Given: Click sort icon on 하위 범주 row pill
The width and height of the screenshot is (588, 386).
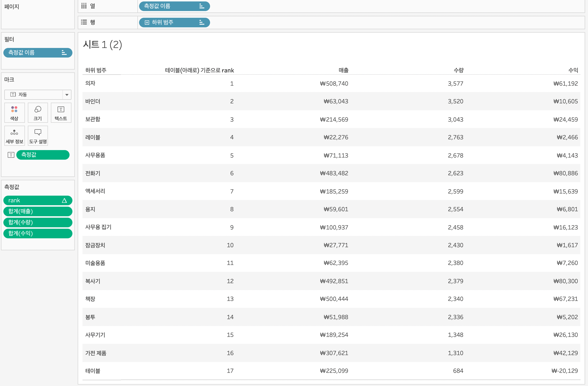Looking at the screenshot, I should [202, 23].
